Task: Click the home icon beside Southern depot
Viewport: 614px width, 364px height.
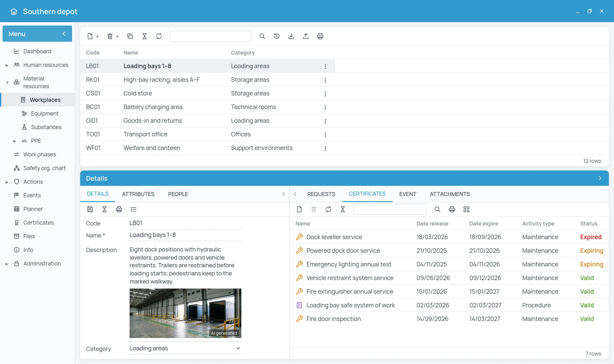Action: 14,11
